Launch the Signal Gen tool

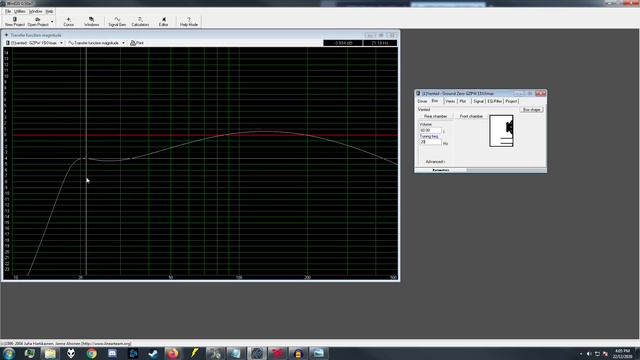click(117, 22)
